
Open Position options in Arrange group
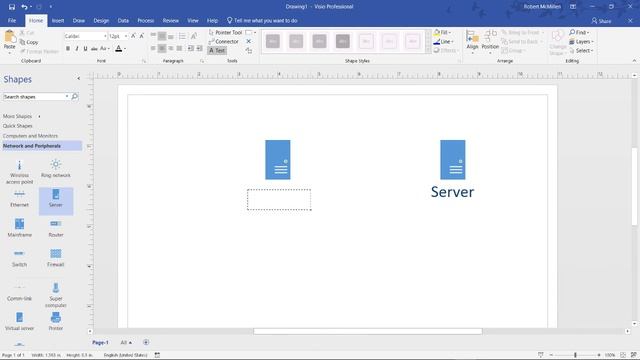[x=490, y=41]
